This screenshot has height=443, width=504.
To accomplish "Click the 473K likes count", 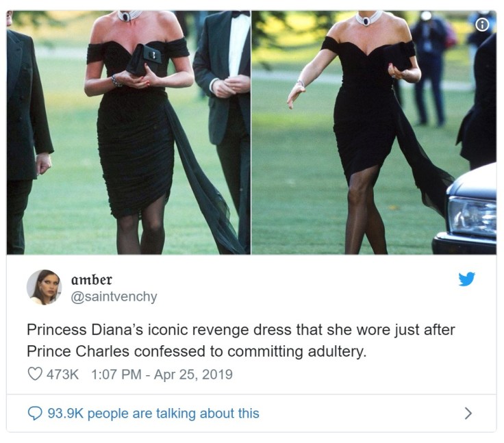I will pos(63,375).
